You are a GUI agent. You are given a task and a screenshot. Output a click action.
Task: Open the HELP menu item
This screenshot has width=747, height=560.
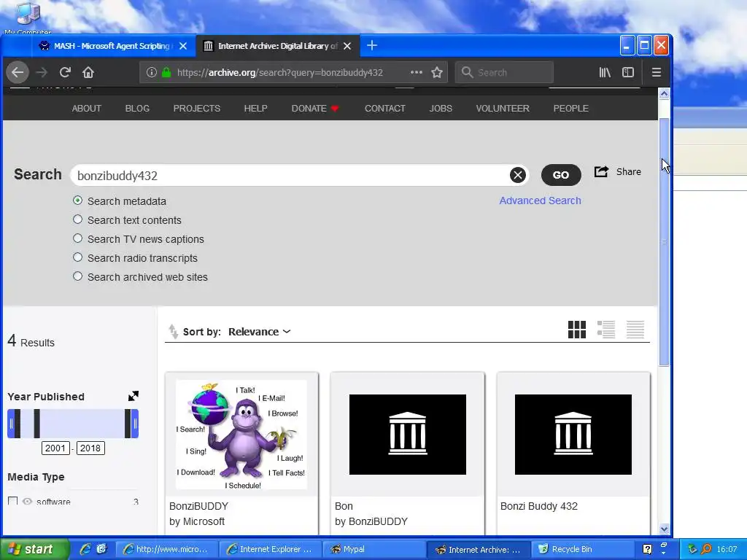tap(256, 109)
